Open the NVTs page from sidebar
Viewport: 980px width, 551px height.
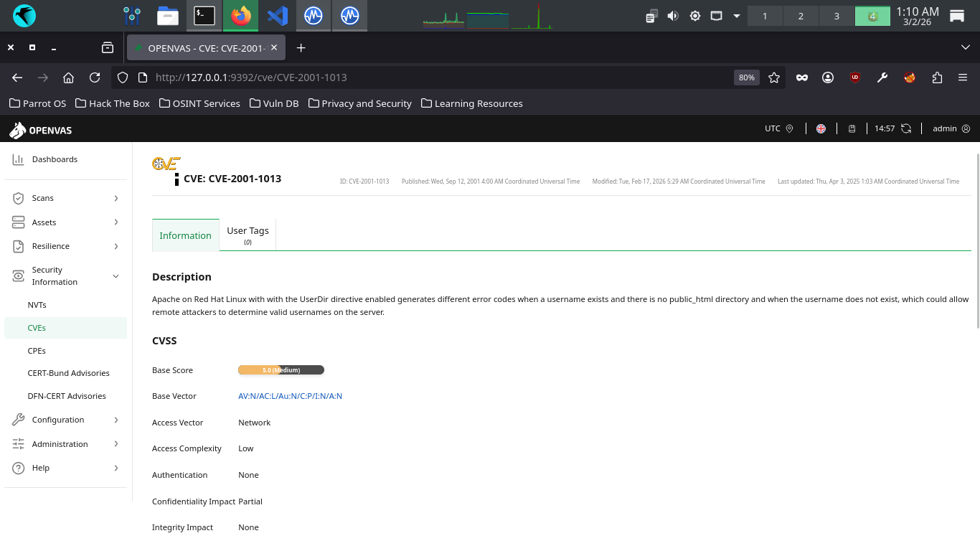click(37, 305)
